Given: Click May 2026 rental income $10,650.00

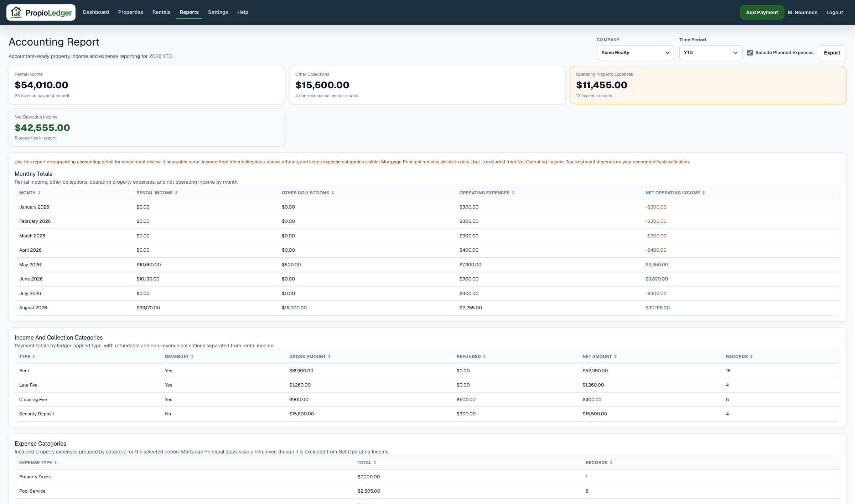Looking at the screenshot, I should [x=149, y=265].
